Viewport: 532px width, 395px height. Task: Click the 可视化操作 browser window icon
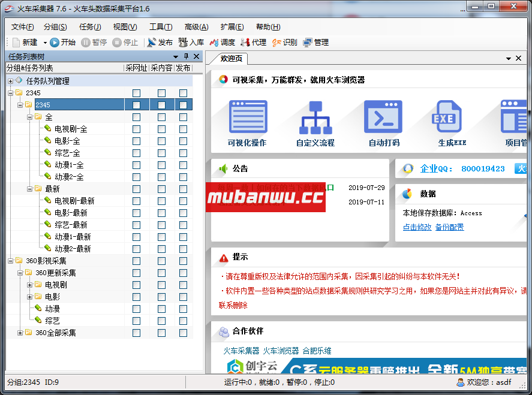[248, 117]
